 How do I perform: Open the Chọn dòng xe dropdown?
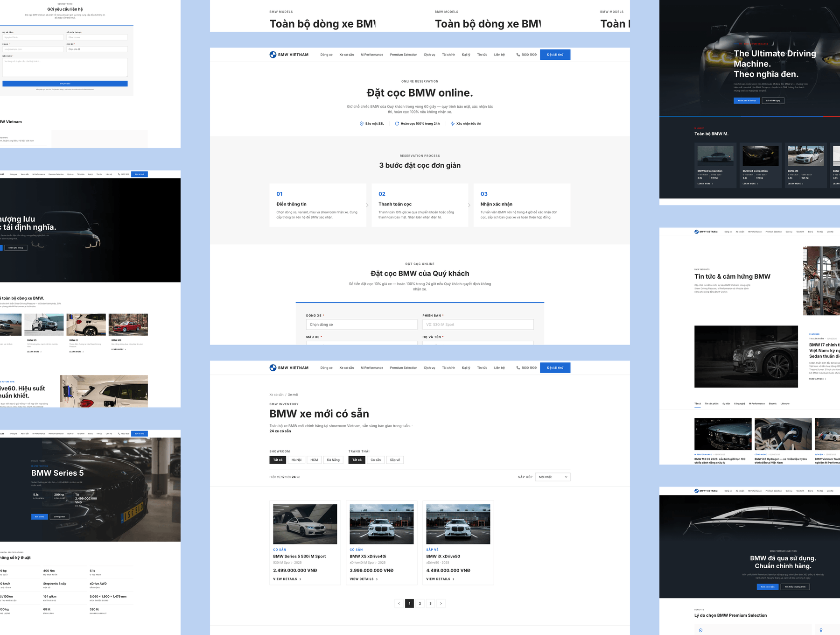click(x=362, y=325)
